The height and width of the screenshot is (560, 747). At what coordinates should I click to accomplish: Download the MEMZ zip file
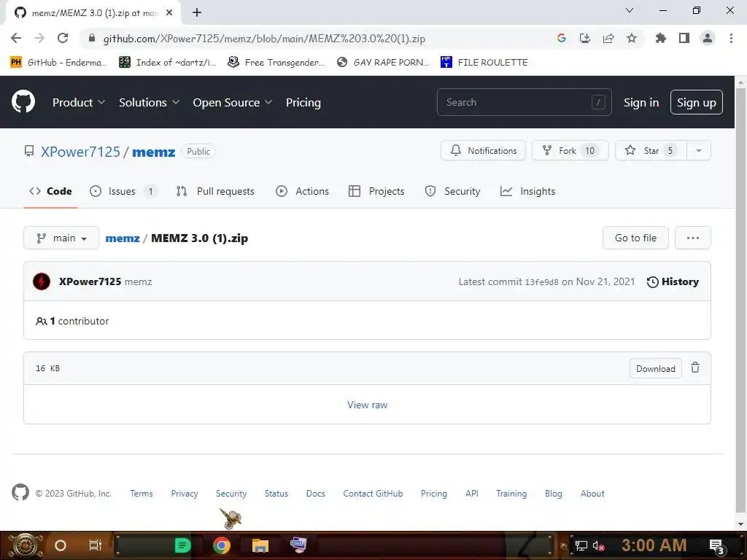coord(656,368)
